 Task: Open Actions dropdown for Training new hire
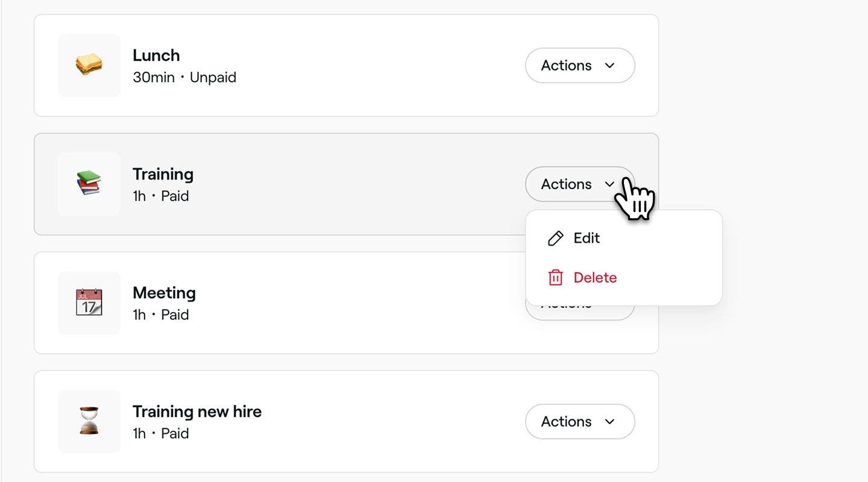tap(580, 422)
